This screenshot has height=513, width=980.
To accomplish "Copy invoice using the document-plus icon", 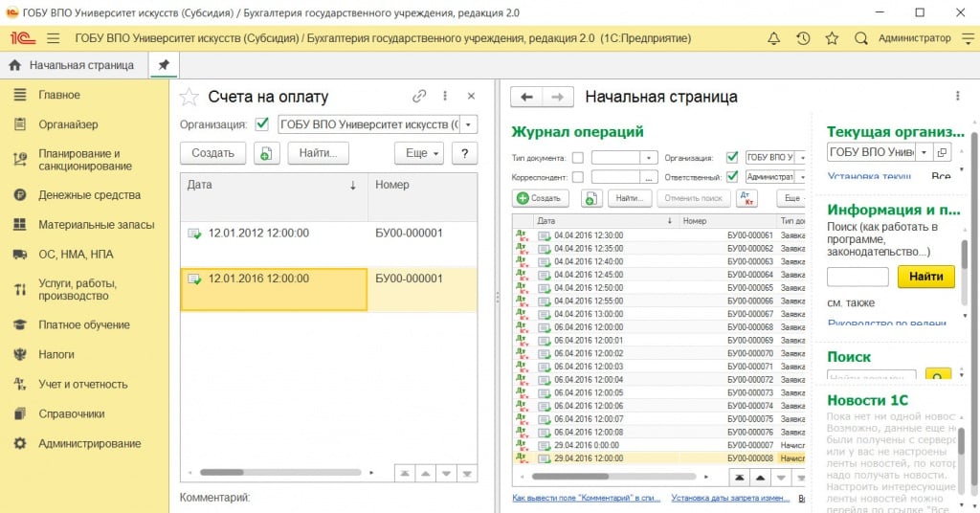I will (266, 153).
